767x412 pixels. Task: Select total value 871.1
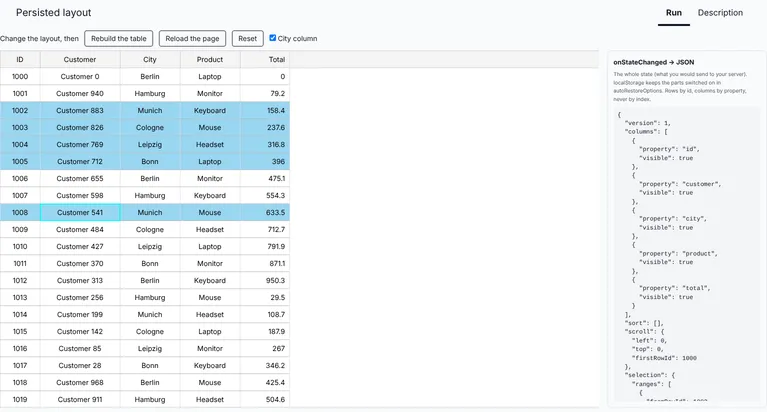coord(265,263)
